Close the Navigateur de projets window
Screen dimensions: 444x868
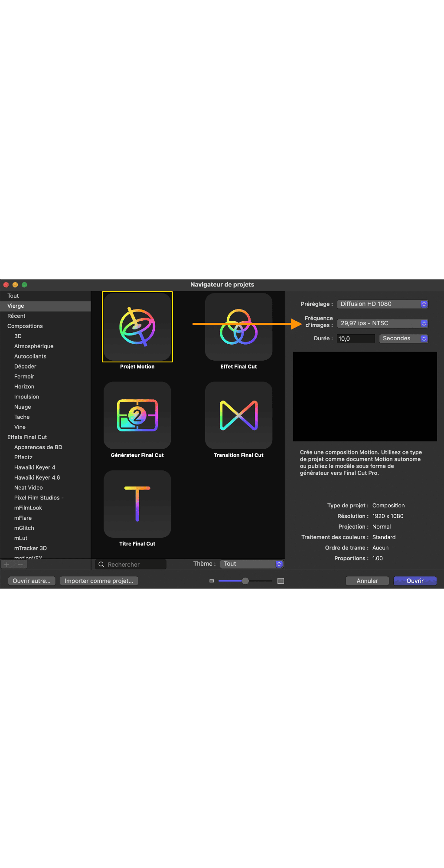pyautogui.click(x=6, y=285)
